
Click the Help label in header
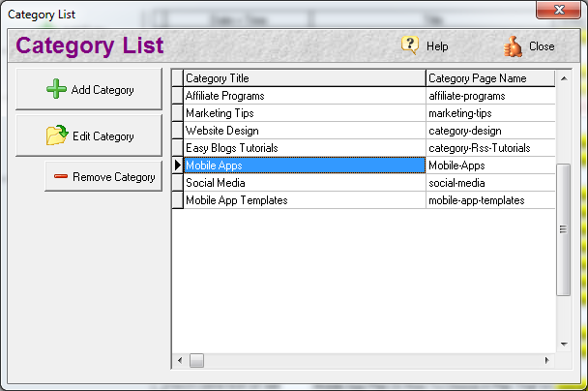(x=437, y=46)
